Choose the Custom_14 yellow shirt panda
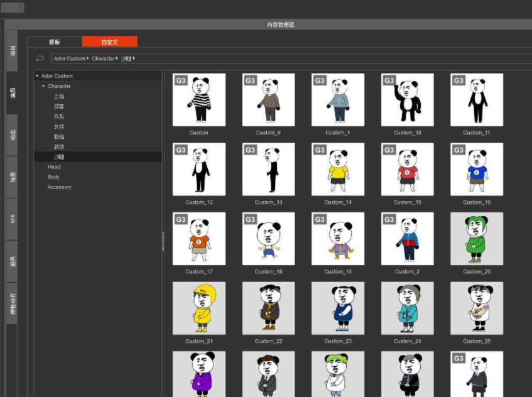The width and height of the screenshot is (532, 397). pos(338,169)
